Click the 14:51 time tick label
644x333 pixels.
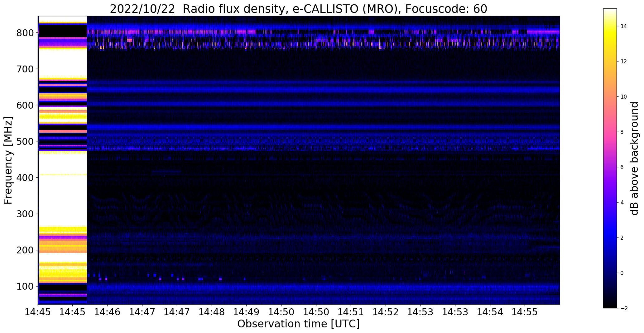pyautogui.click(x=351, y=312)
